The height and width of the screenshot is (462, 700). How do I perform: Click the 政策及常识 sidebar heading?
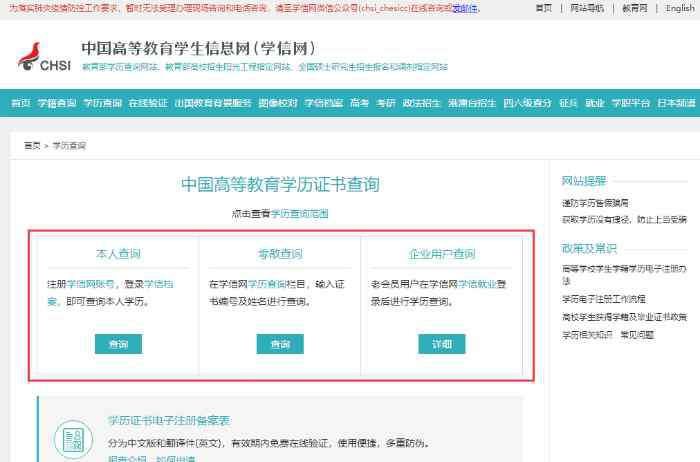pos(589,249)
